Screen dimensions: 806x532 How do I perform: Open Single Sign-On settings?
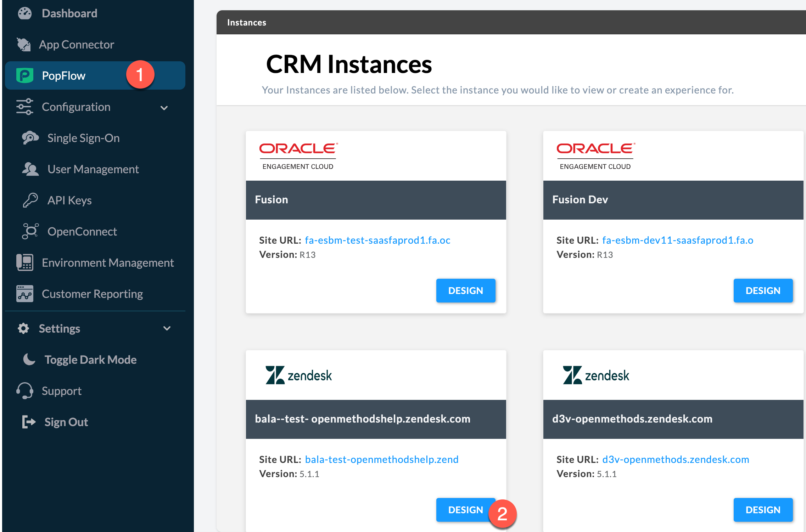pos(84,138)
